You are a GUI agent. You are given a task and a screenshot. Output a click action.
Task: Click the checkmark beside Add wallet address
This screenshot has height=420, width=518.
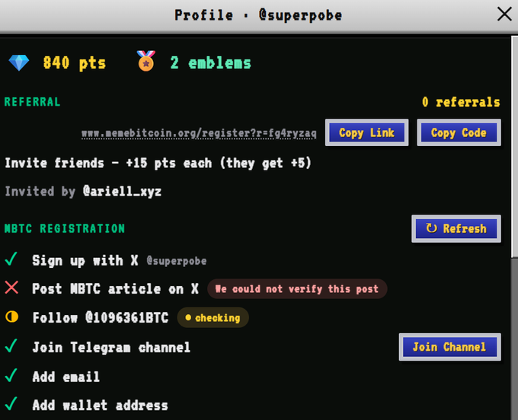point(11,404)
